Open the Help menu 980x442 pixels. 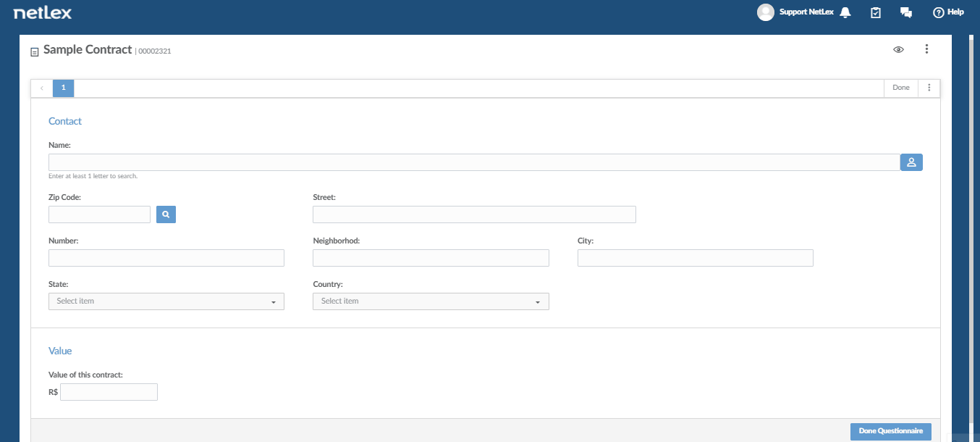pyautogui.click(x=949, y=12)
